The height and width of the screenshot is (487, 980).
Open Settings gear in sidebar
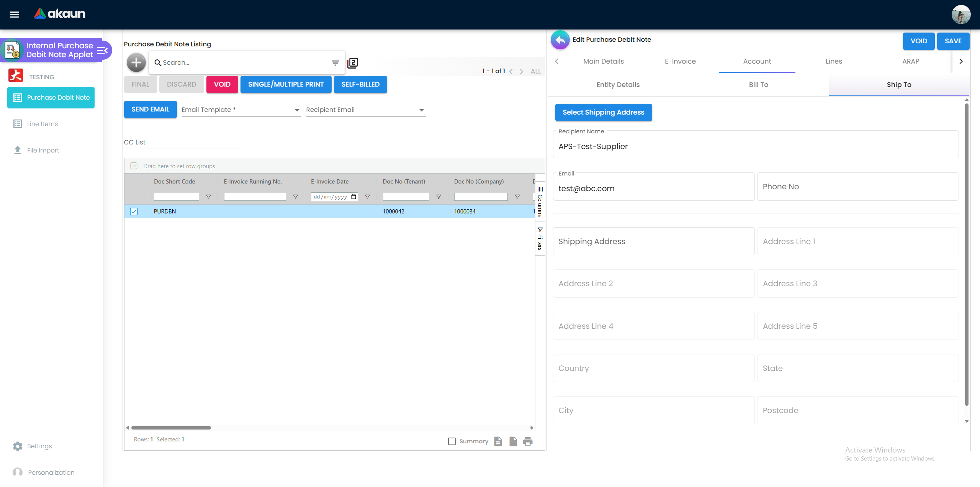pyautogui.click(x=18, y=446)
